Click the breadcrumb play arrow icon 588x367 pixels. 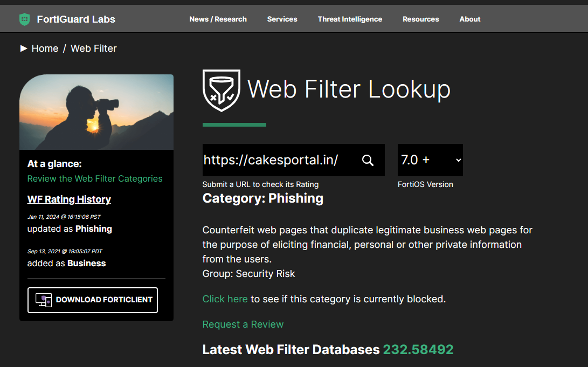click(x=24, y=49)
